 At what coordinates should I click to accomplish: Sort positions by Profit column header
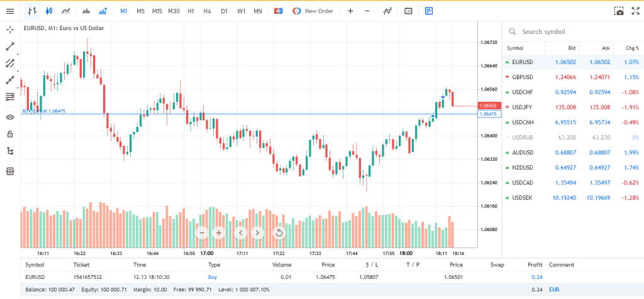coord(535,265)
